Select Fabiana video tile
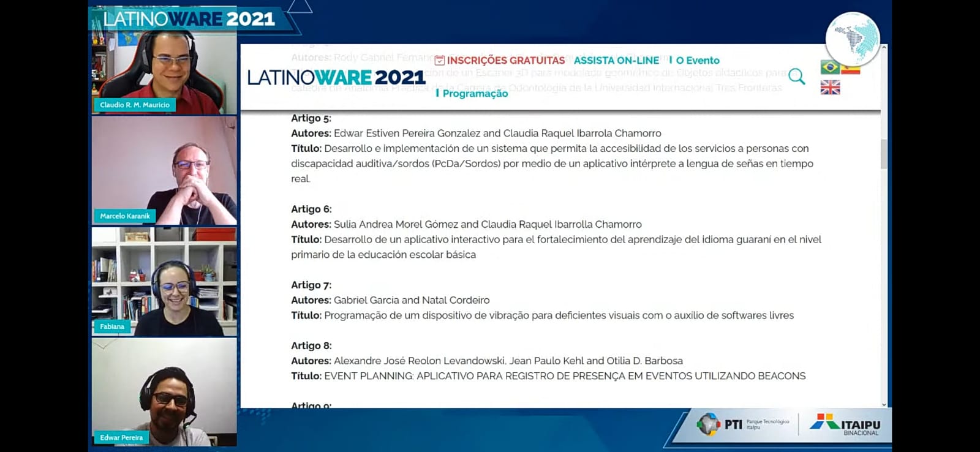The image size is (980, 452). 164,282
